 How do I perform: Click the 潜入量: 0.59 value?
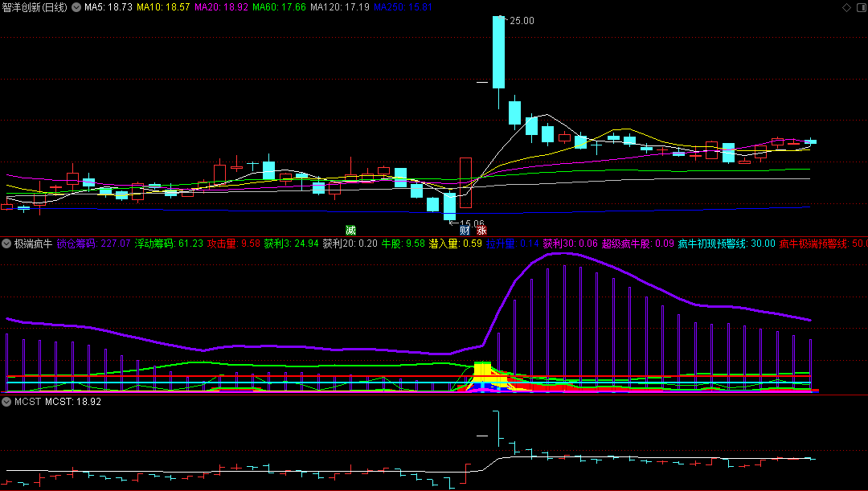[456, 243]
